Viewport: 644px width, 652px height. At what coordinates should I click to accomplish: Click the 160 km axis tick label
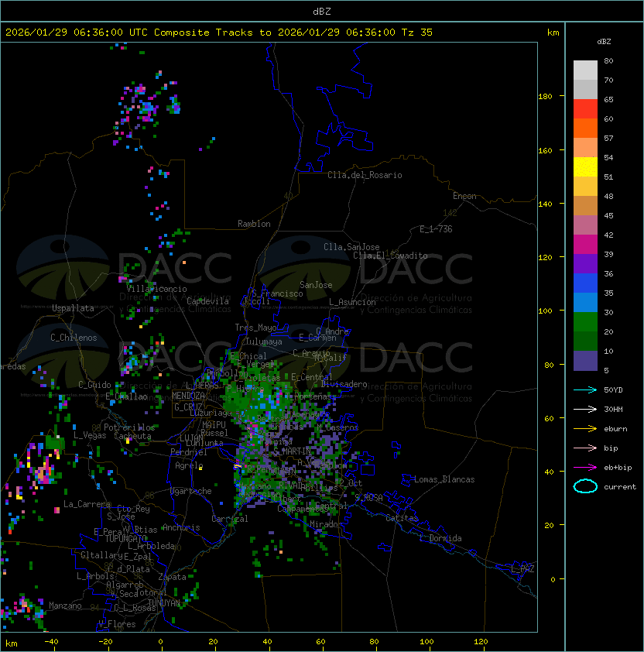545,150
